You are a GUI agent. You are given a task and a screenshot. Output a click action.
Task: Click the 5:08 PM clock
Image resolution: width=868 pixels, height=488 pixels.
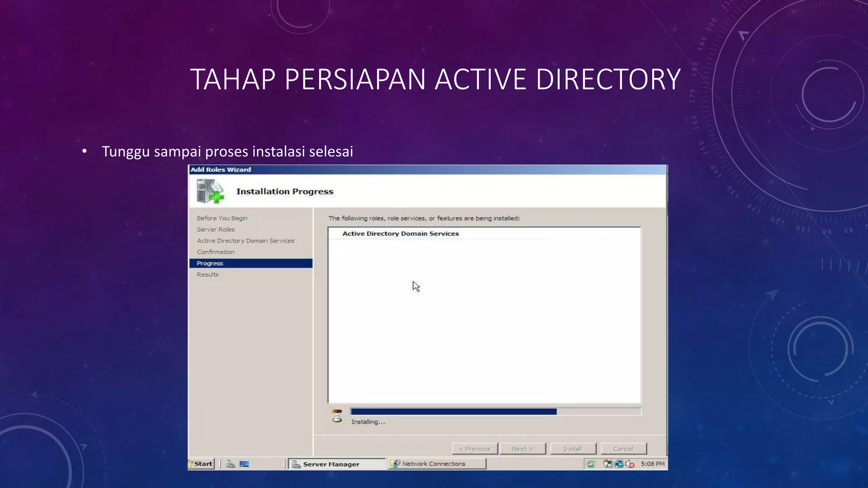point(652,464)
